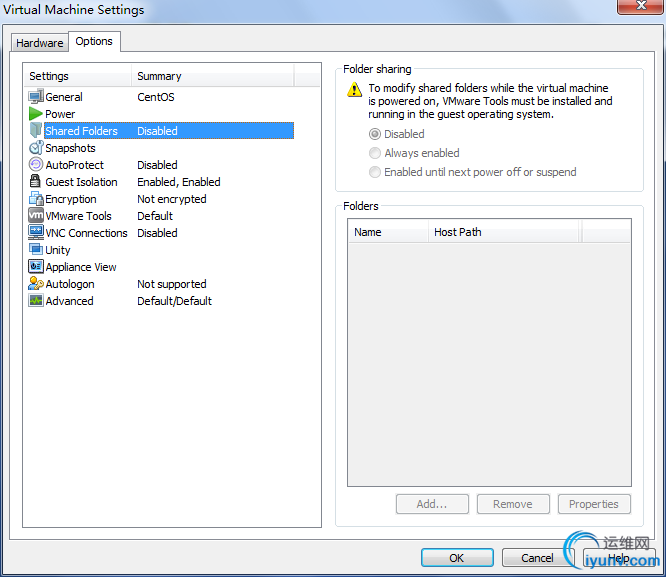Select the VNC Connections row
Image resolution: width=666 pixels, height=577 pixels.
click(x=161, y=233)
